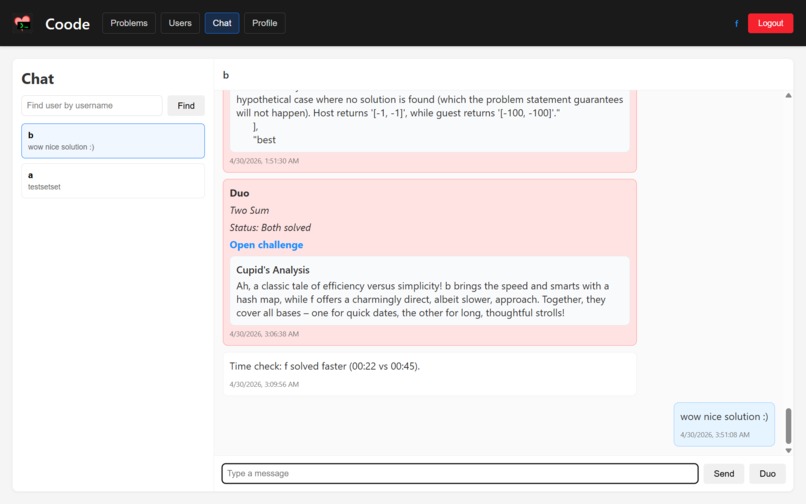Open the Two Sum 'Open challenge' link
The width and height of the screenshot is (806, 504).
click(266, 245)
